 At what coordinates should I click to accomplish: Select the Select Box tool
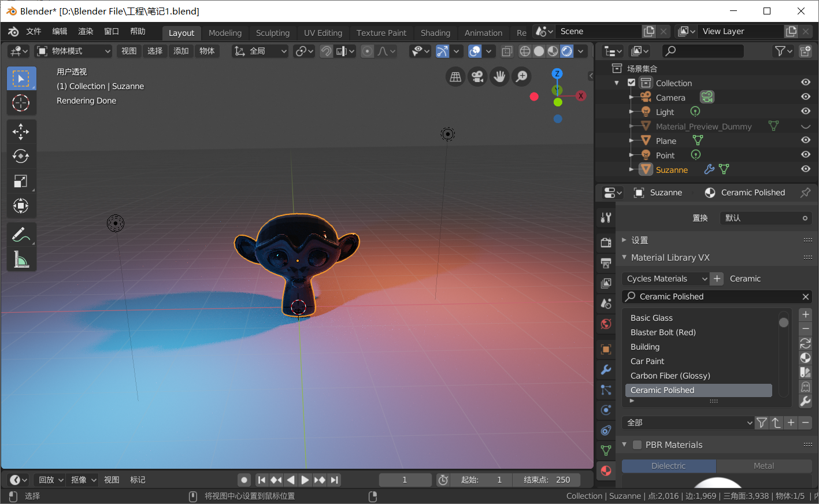tap(21, 78)
